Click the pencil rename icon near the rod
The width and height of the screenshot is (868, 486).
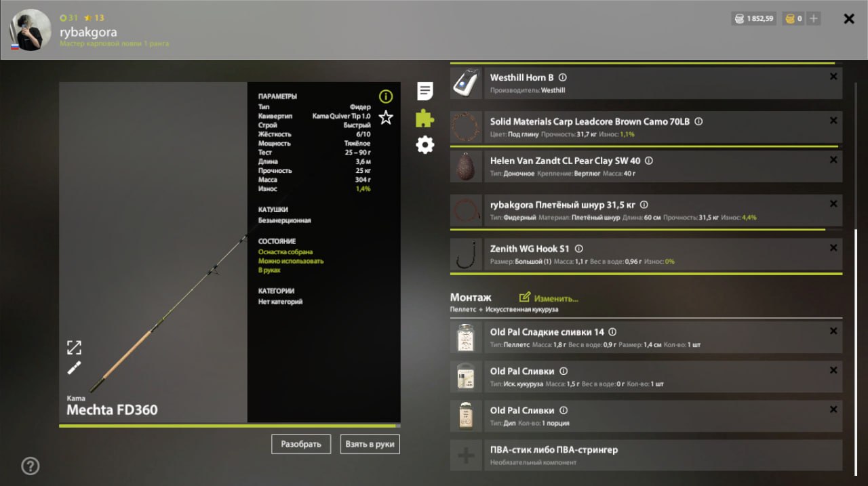(x=74, y=368)
